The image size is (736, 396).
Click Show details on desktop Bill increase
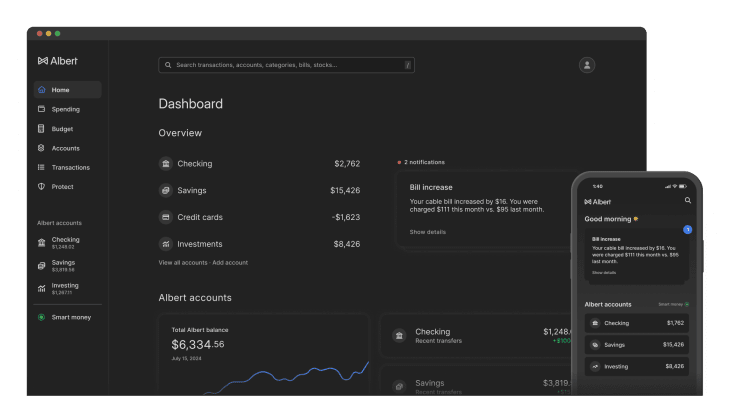[428, 232]
